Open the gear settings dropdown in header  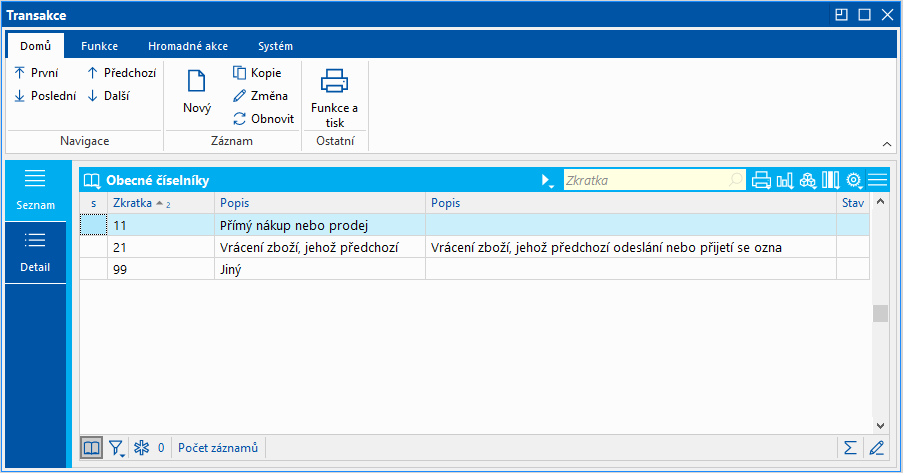pyautogui.click(x=854, y=180)
